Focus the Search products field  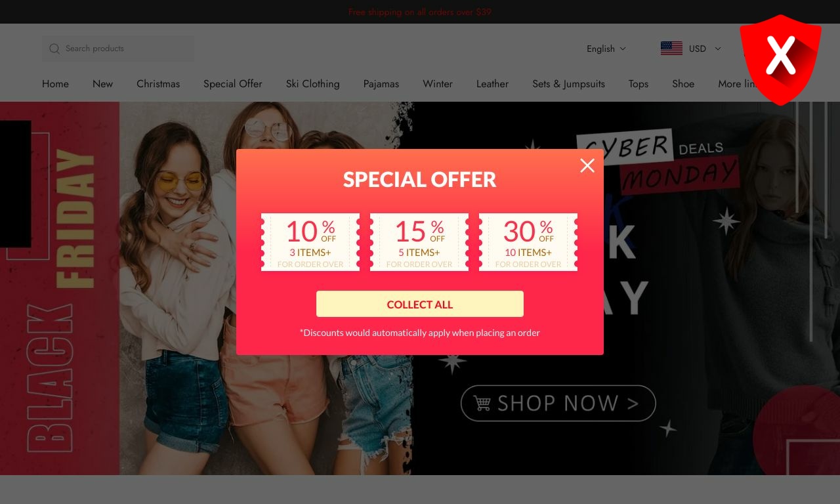tap(118, 49)
